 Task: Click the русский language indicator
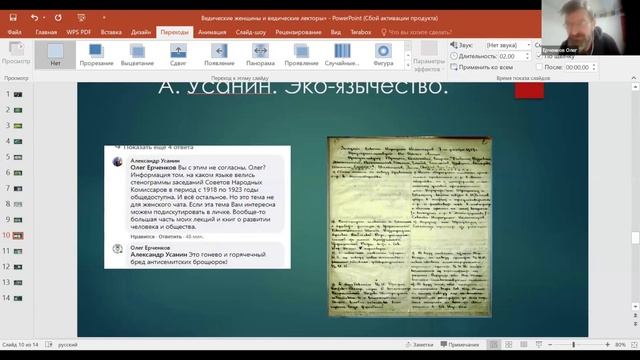click(x=68, y=344)
